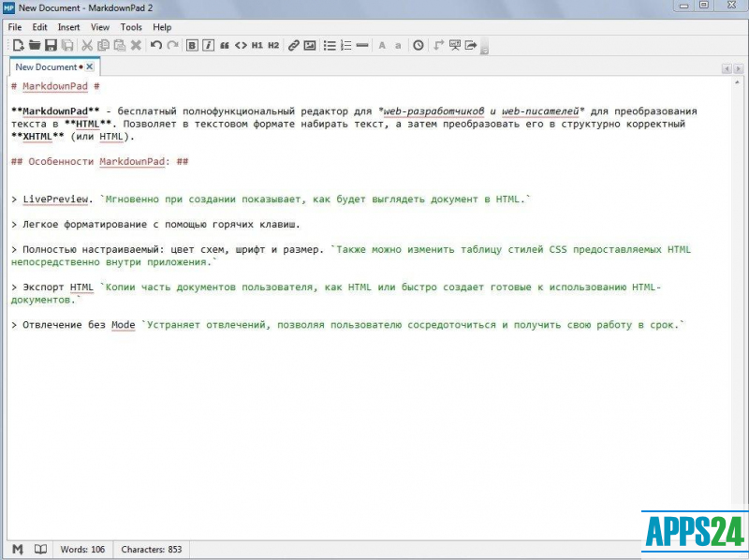This screenshot has height=560, width=749.
Task: Apply Heading 1 with the H1 icon
Action: [257, 45]
